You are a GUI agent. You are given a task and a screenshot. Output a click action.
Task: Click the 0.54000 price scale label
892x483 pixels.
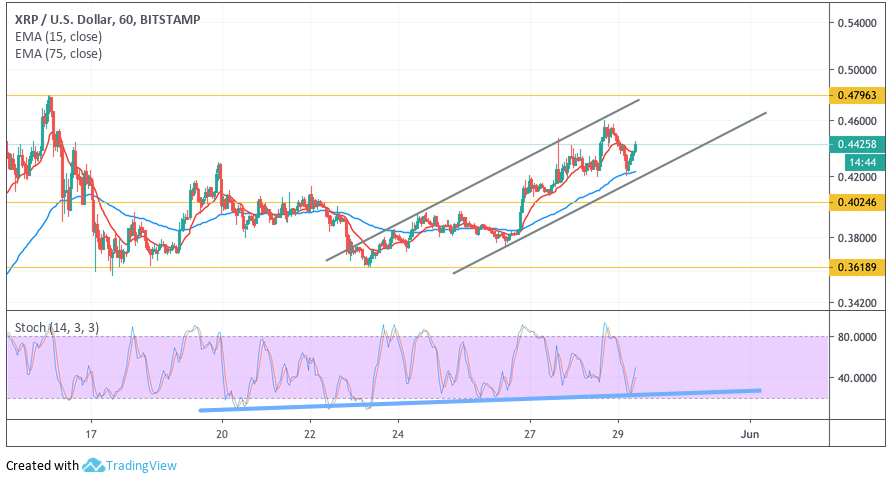click(x=860, y=22)
